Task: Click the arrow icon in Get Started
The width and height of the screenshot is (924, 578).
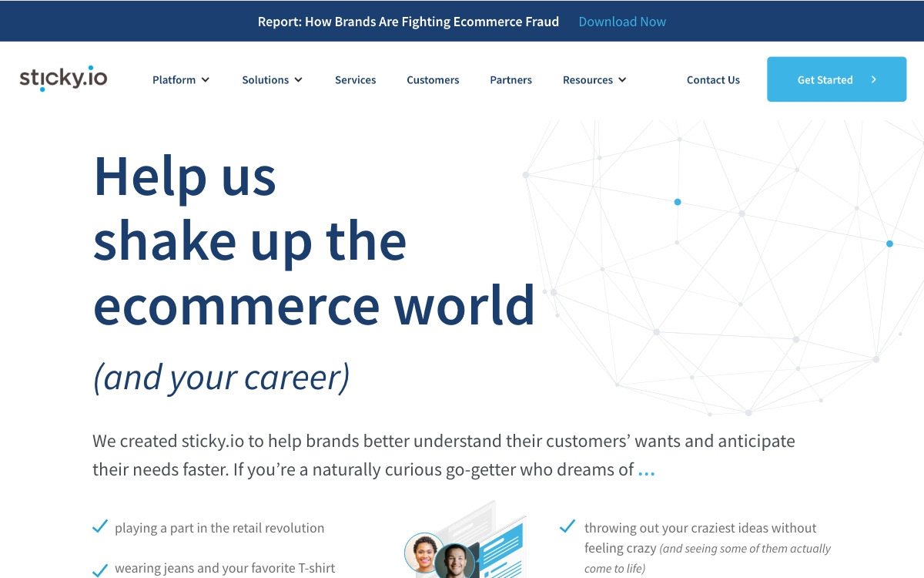Action: click(x=874, y=79)
